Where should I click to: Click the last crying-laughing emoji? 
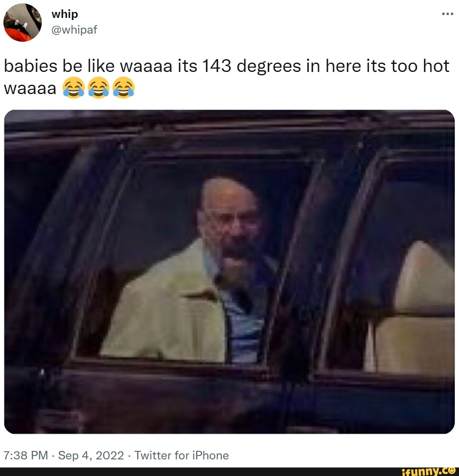click(x=123, y=88)
